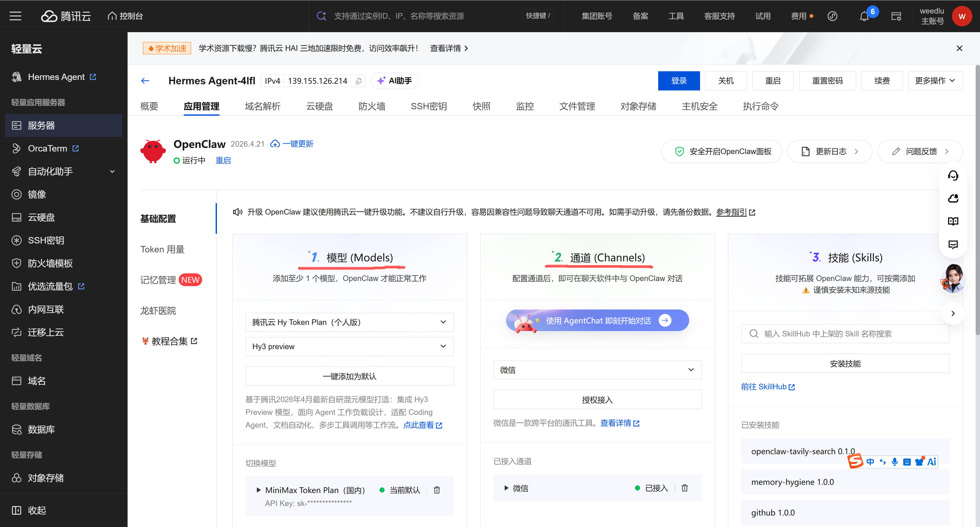
Task: Open the Hy3 preview model dropdown
Action: (x=349, y=346)
